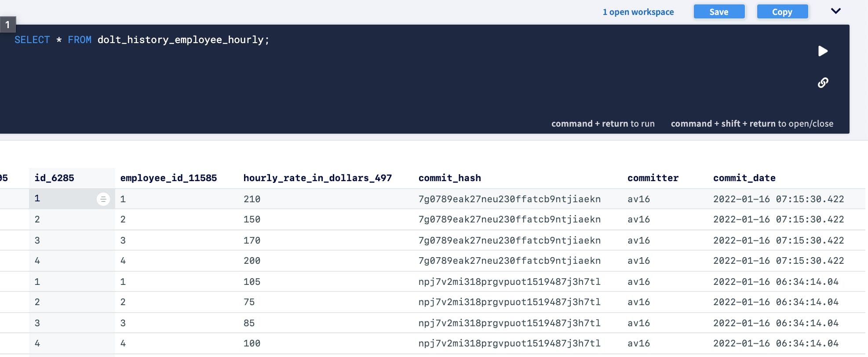This screenshot has height=357, width=868.
Task: Select hourly rate cell 170
Action: (x=252, y=240)
